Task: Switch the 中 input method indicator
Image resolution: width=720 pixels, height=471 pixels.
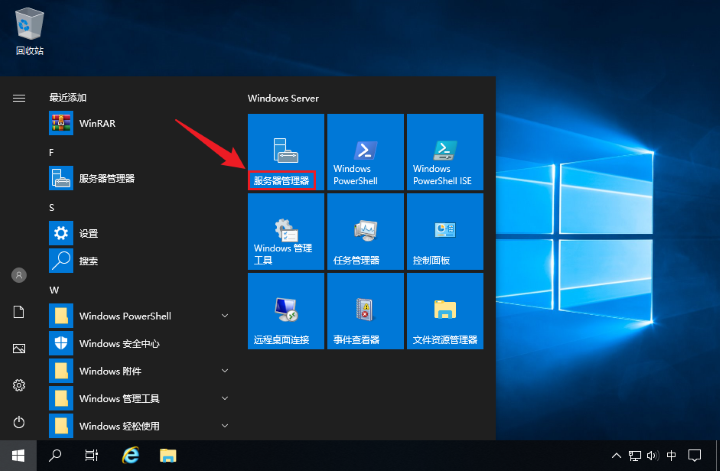Action: pos(671,456)
